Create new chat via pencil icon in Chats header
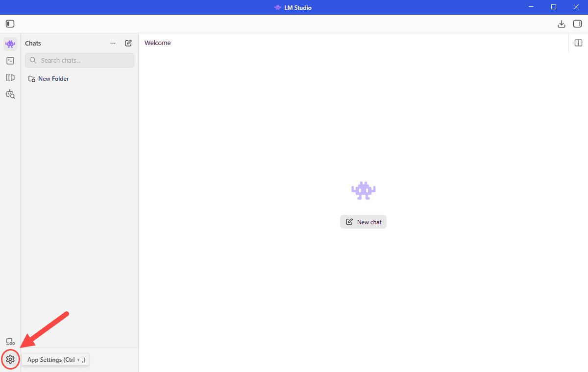Screen dimensions: 588x372 coord(128,43)
